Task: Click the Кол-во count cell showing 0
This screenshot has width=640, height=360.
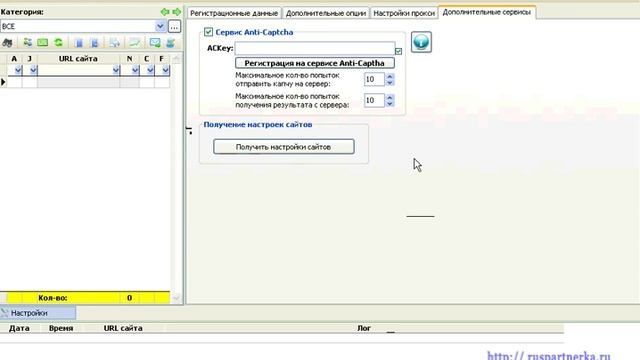Action: pos(129,298)
